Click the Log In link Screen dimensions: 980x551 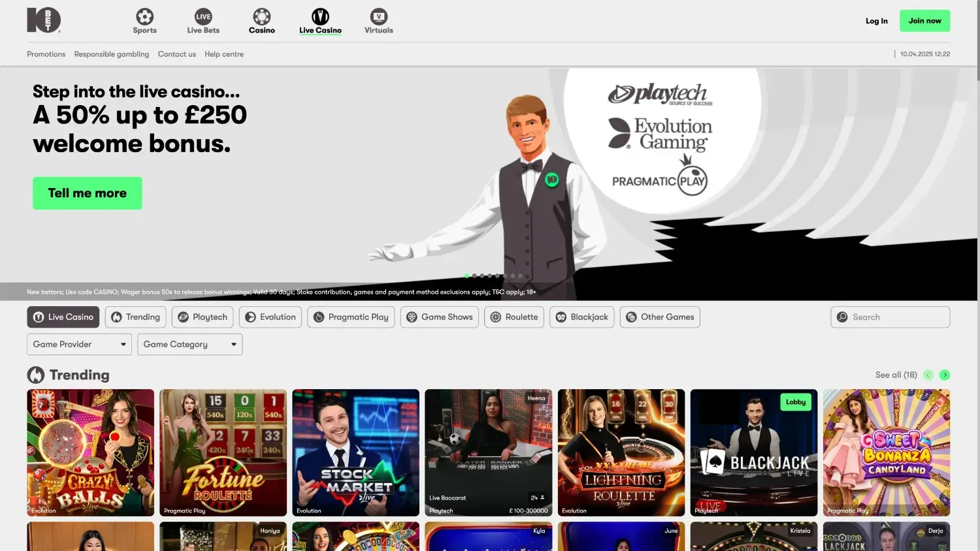(876, 21)
